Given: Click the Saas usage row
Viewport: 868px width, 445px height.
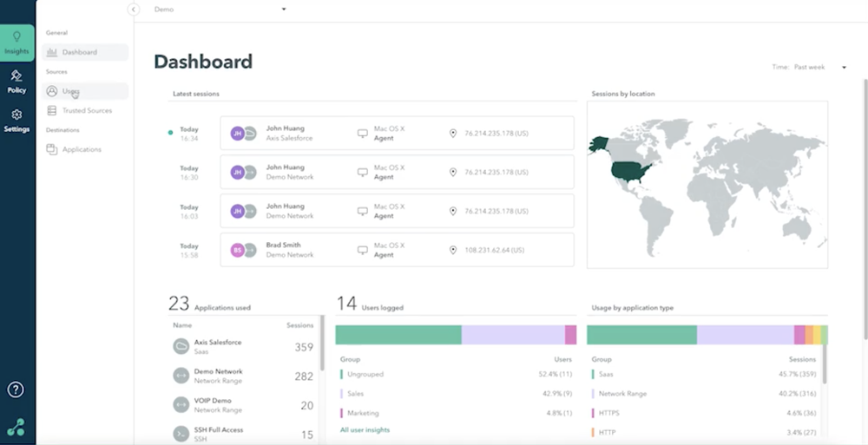Looking at the screenshot, I should point(704,374).
